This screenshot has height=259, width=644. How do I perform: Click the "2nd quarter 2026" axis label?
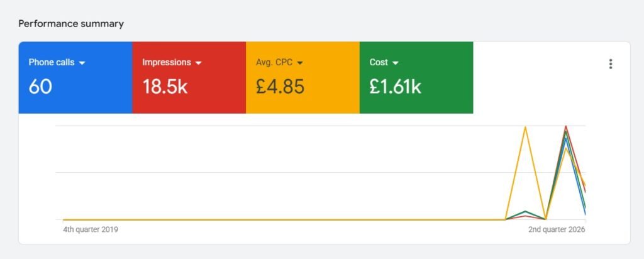click(x=557, y=230)
